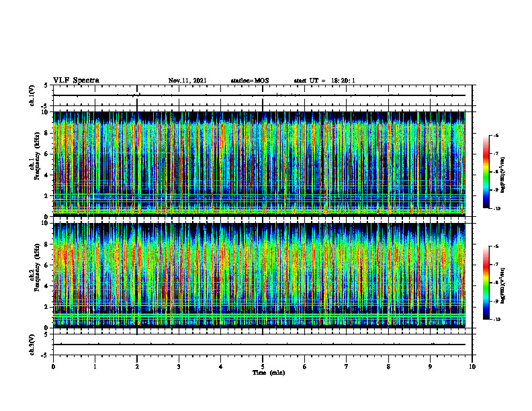Click the ch.1 spectrogram plot area

tap(259, 164)
